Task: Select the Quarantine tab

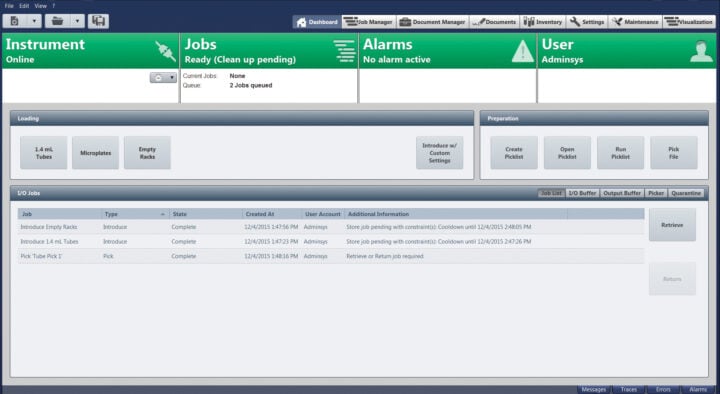Action: pyautogui.click(x=686, y=193)
